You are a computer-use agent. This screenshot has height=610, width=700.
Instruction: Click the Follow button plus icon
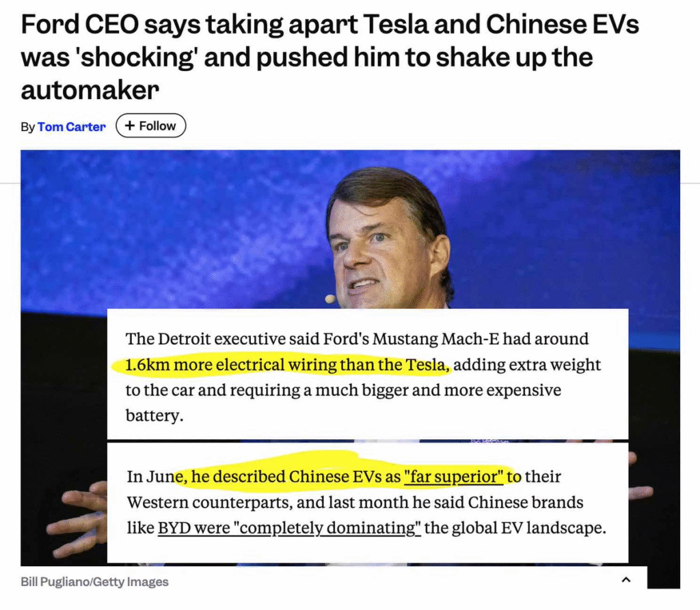click(130, 125)
